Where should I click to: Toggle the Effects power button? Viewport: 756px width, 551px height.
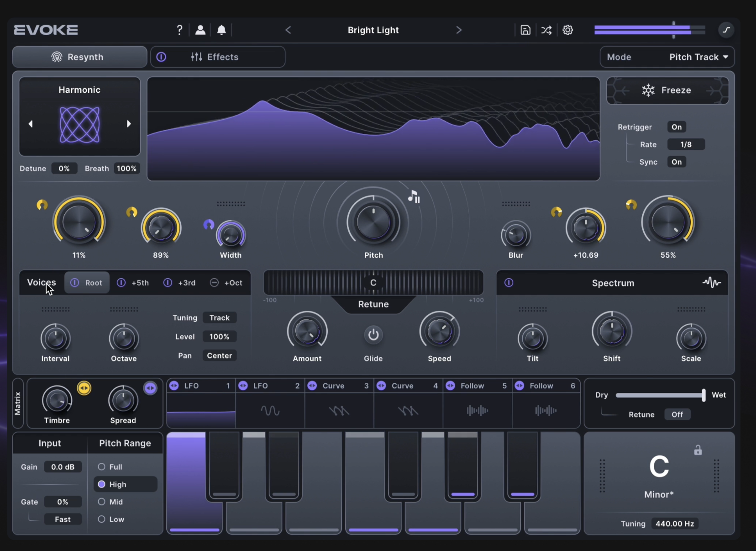pyautogui.click(x=161, y=57)
